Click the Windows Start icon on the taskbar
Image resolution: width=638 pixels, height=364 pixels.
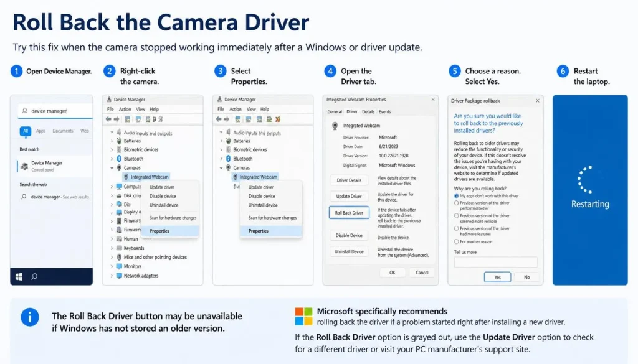coord(19,277)
